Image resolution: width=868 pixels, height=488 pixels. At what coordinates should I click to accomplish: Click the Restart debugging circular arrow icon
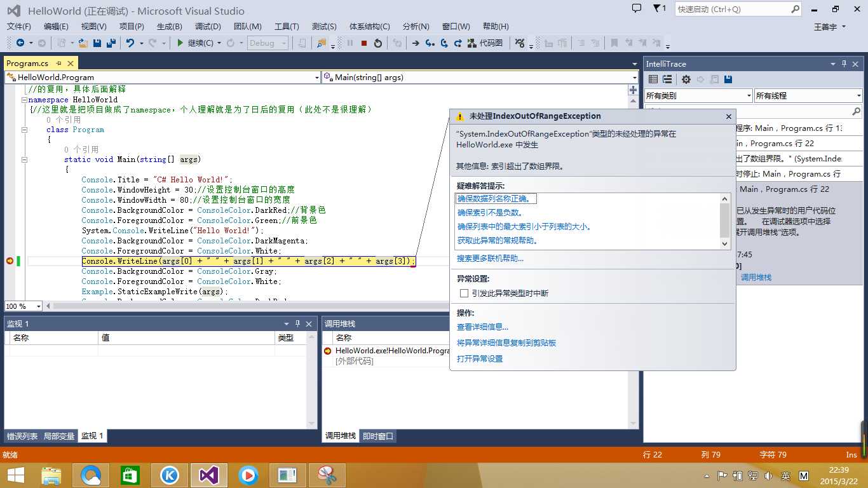(378, 43)
